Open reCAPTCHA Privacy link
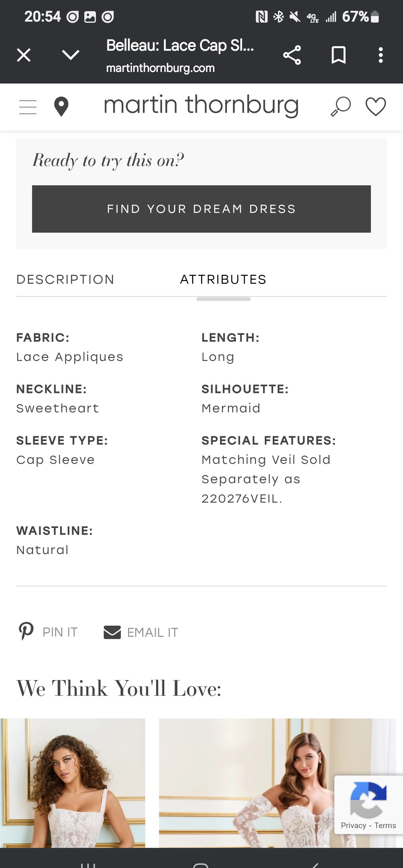 [x=353, y=825]
